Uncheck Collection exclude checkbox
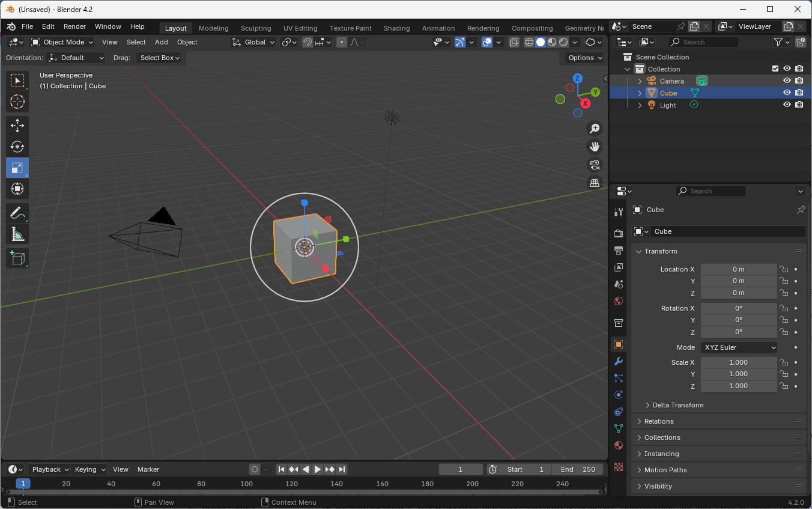Image resolution: width=812 pixels, height=509 pixels. (775, 69)
